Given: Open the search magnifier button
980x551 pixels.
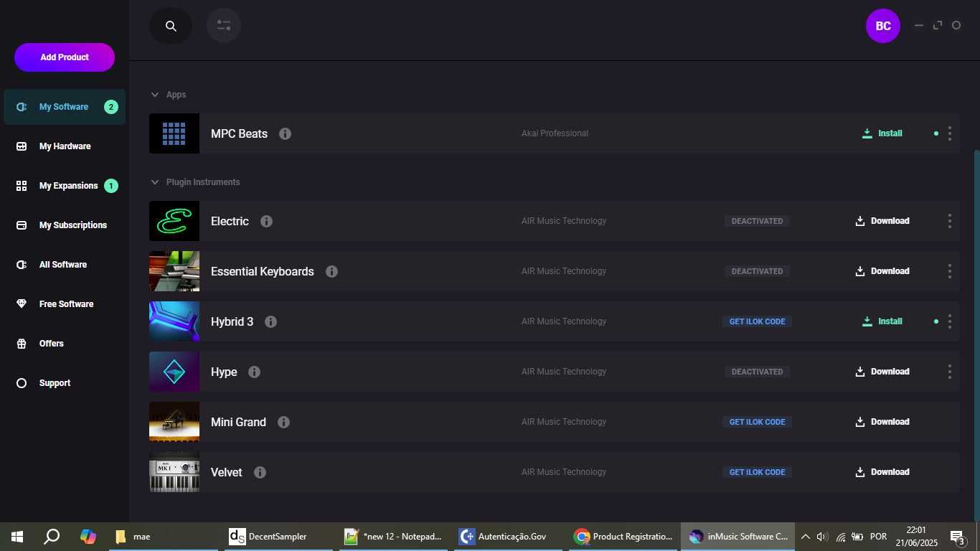Looking at the screenshot, I should tap(171, 26).
